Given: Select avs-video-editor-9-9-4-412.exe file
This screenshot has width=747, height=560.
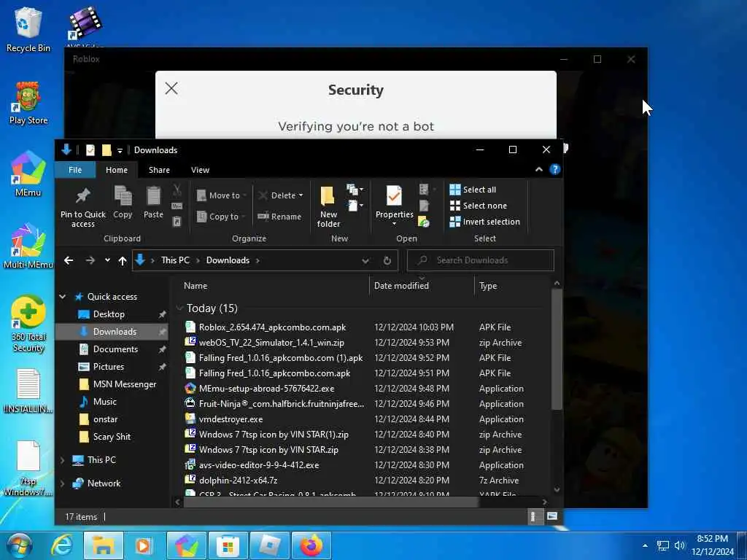Looking at the screenshot, I should coord(259,464).
